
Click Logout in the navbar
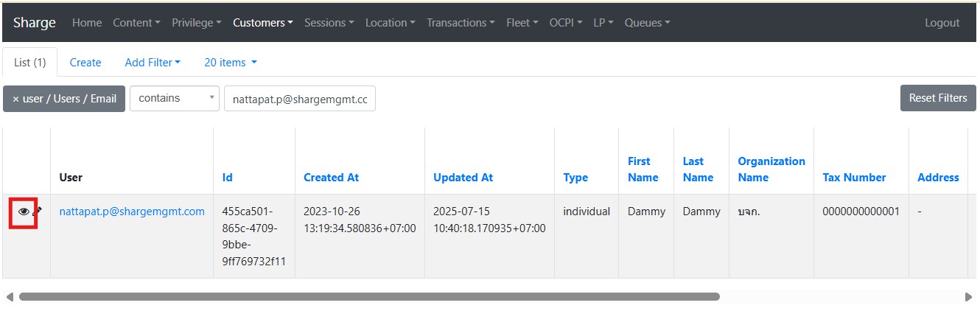click(942, 23)
